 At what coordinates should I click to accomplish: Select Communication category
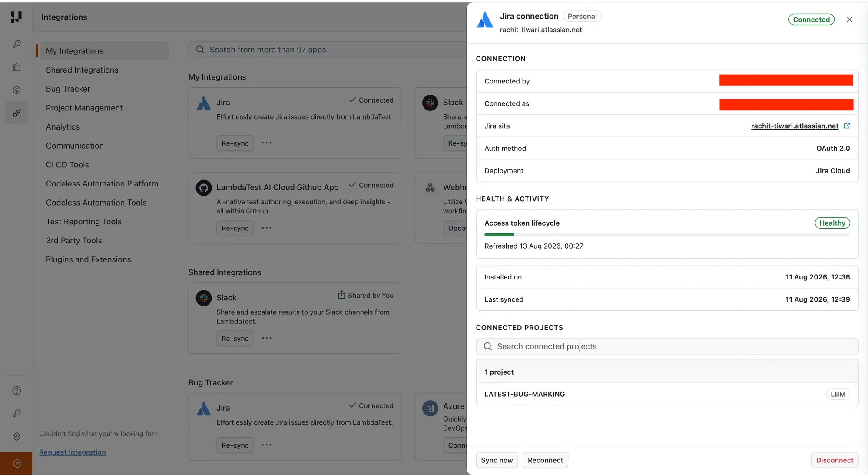[75, 146]
